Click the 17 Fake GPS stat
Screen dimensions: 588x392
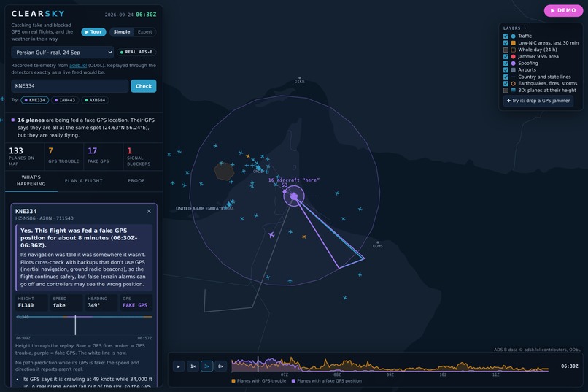click(x=103, y=157)
